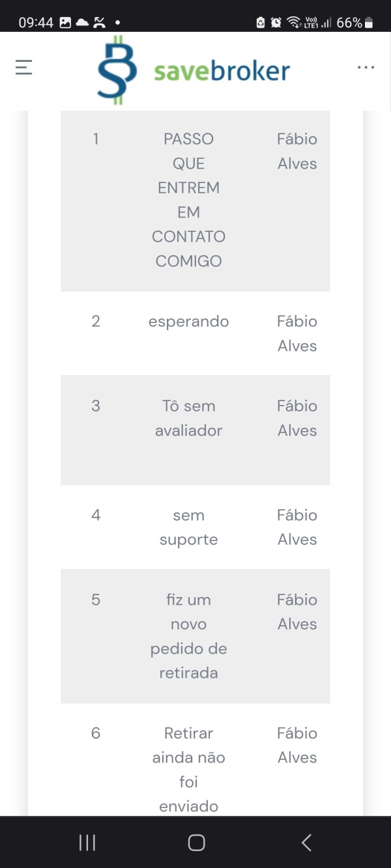
Task: Select 'fiz um novo pedido de retirada'
Action: (x=188, y=636)
